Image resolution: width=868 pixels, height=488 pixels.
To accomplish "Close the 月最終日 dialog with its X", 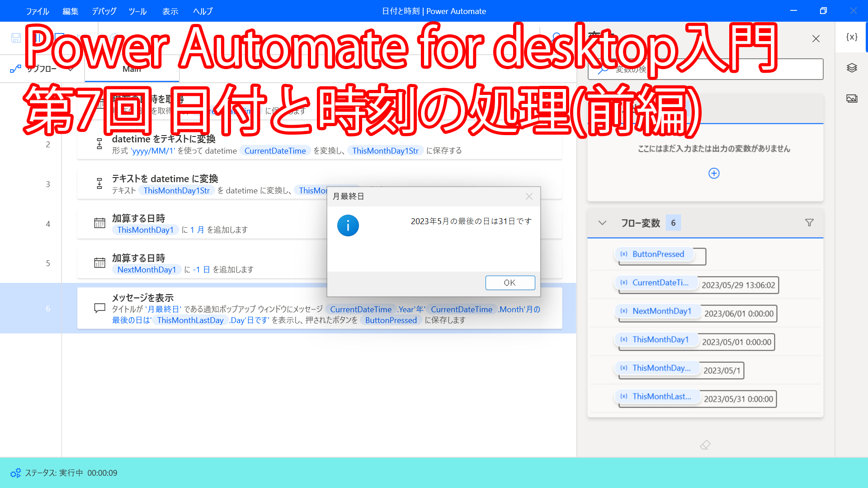I will tap(529, 197).
